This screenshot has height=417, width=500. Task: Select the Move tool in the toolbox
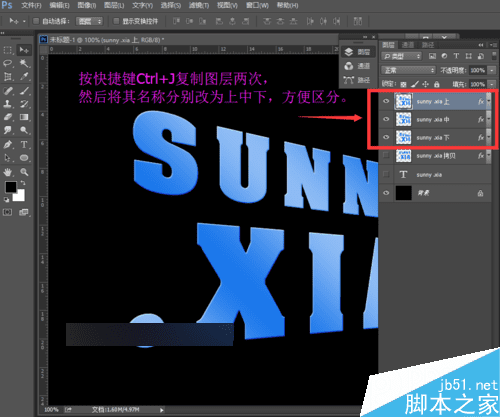point(24,50)
